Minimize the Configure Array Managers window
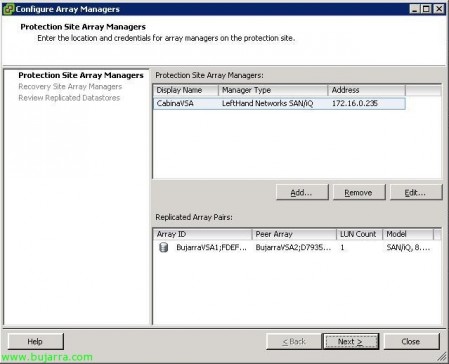 (415, 9)
